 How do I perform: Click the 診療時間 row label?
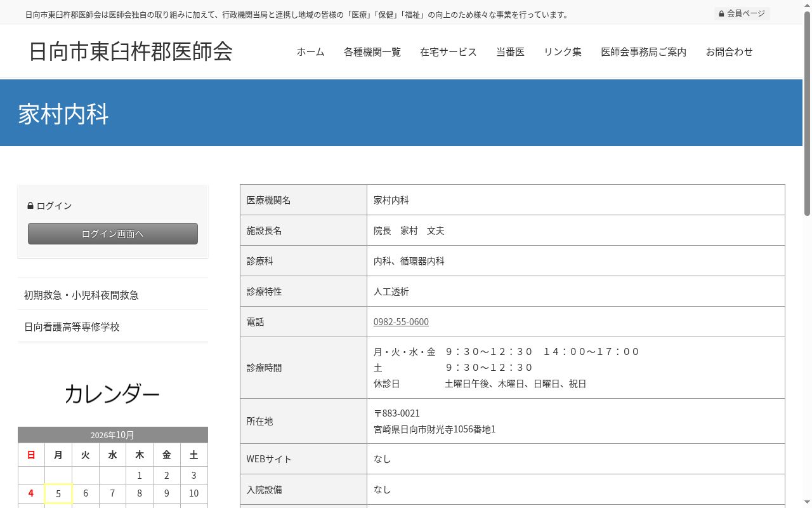(304, 368)
